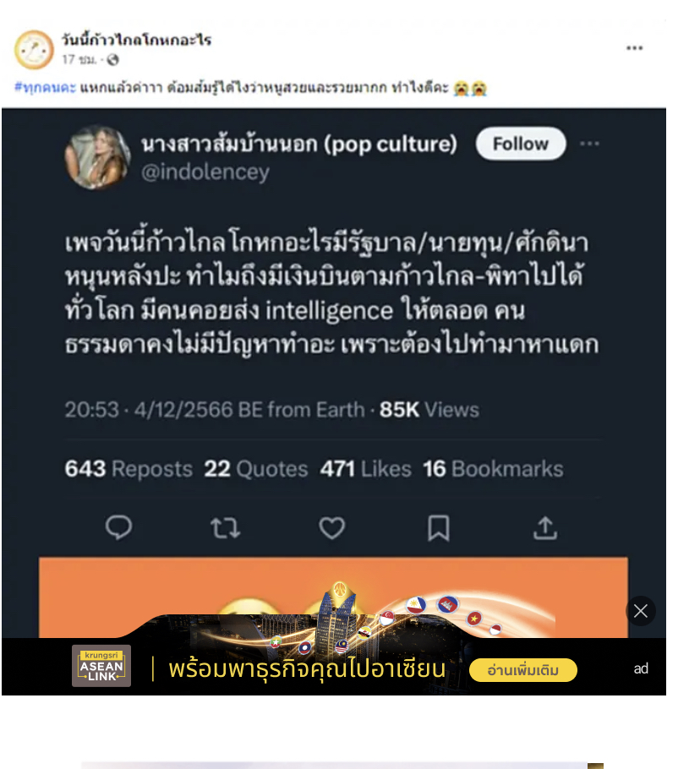Image resolution: width=700 pixels, height=769 pixels.
Task: Toggle the bookmark icon on tweet
Action: pyautogui.click(x=439, y=527)
